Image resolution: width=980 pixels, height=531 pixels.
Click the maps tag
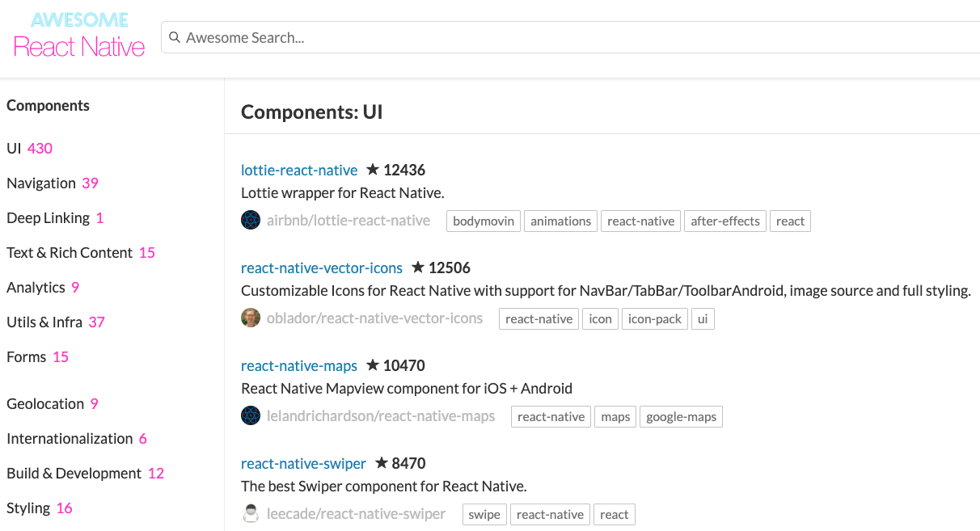coord(616,416)
